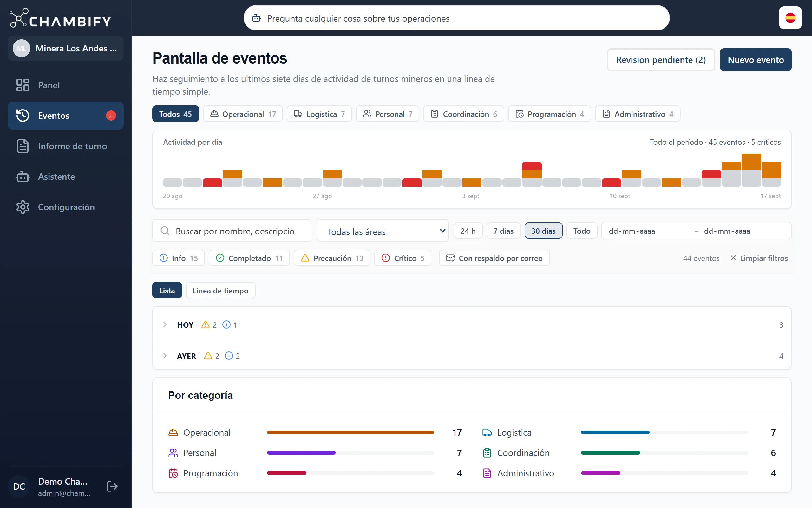Click the Panel dashboard grid icon
The width and height of the screenshot is (812, 508).
[x=23, y=85]
